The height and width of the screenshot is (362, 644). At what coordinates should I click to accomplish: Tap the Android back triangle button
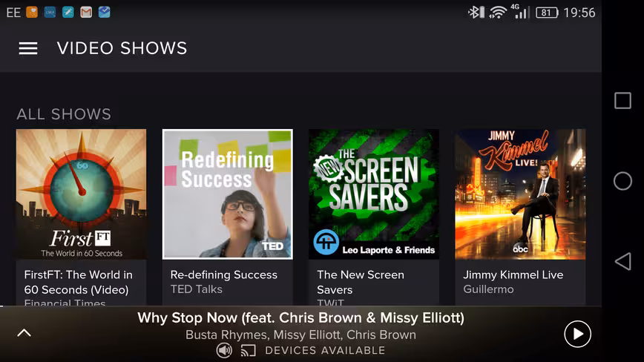tap(622, 261)
